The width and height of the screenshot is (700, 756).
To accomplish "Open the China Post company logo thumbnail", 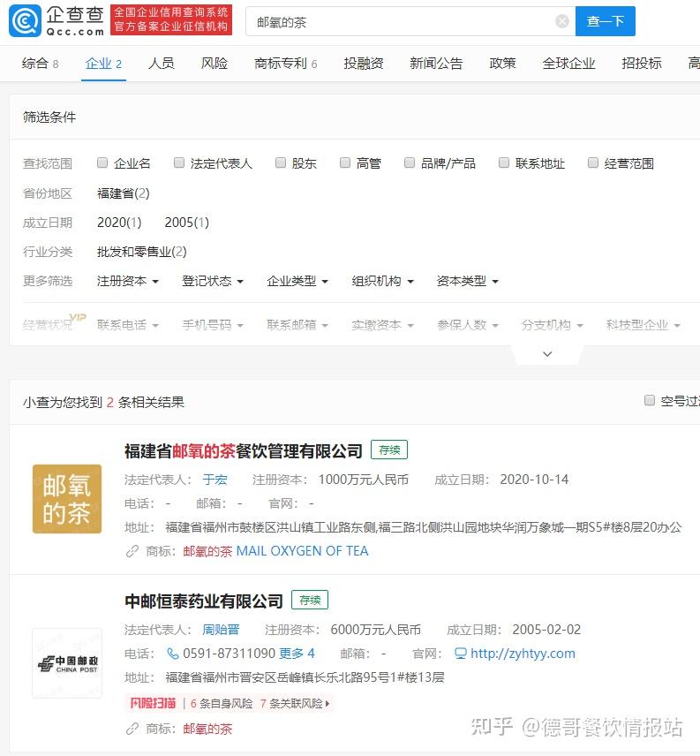I will [67, 663].
